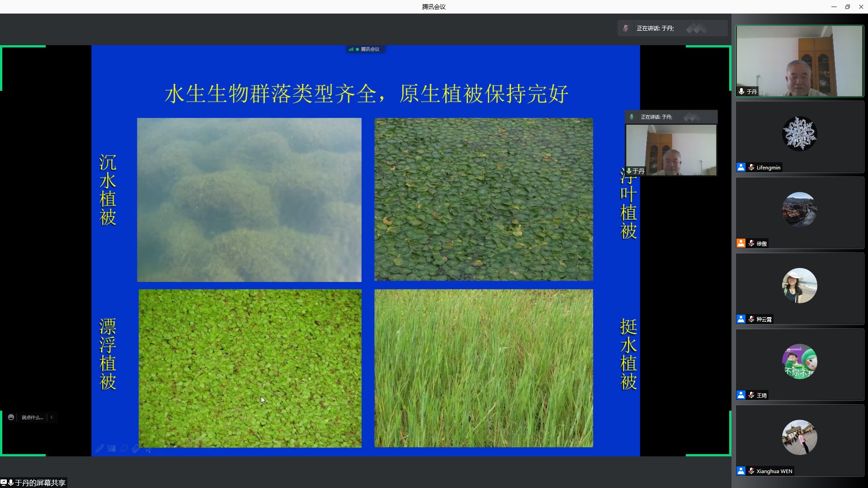The image size is (868, 488).
Task: Click the 腾讯会议 window title text
Action: (434, 7)
